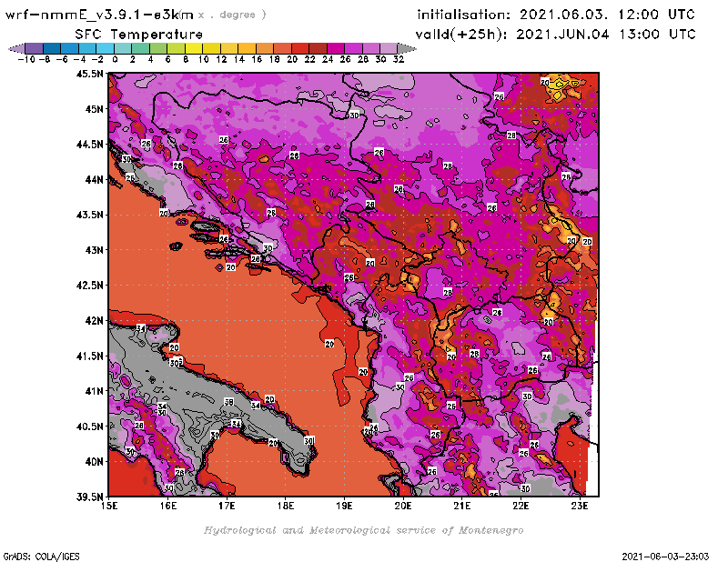
Task: Select the 'SFC Temperature' heading
Action: (x=139, y=35)
